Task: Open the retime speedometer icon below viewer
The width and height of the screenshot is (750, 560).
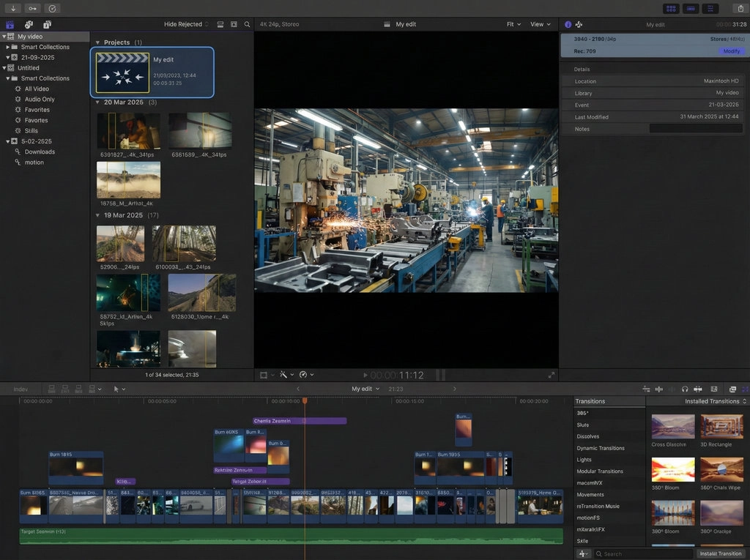Action: pyautogui.click(x=304, y=375)
